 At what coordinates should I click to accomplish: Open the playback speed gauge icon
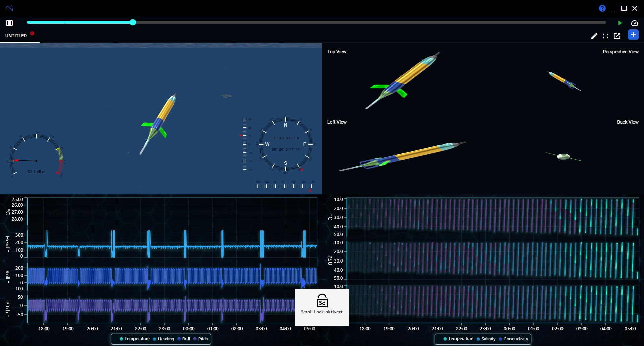coord(634,23)
